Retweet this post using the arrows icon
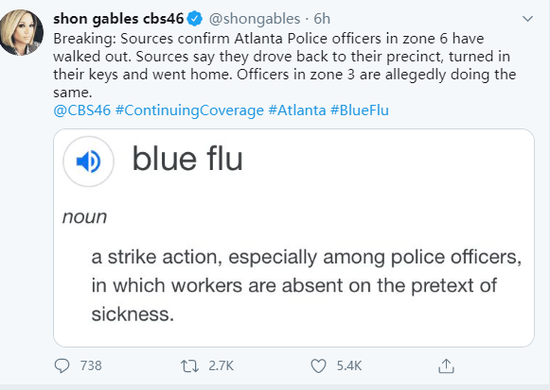This screenshot has height=390, width=550. click(x=190, y=366)
